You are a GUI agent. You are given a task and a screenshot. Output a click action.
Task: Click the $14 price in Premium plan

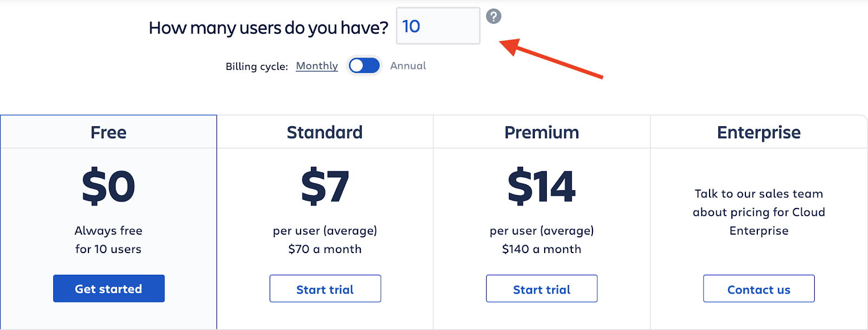pyautogui.click(x=541, y=186)
